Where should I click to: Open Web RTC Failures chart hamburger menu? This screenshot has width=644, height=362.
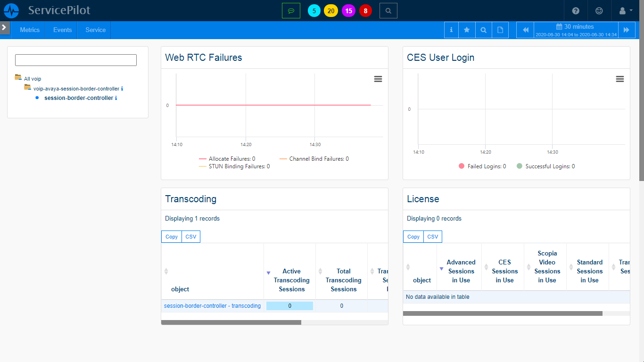point(378,79)
